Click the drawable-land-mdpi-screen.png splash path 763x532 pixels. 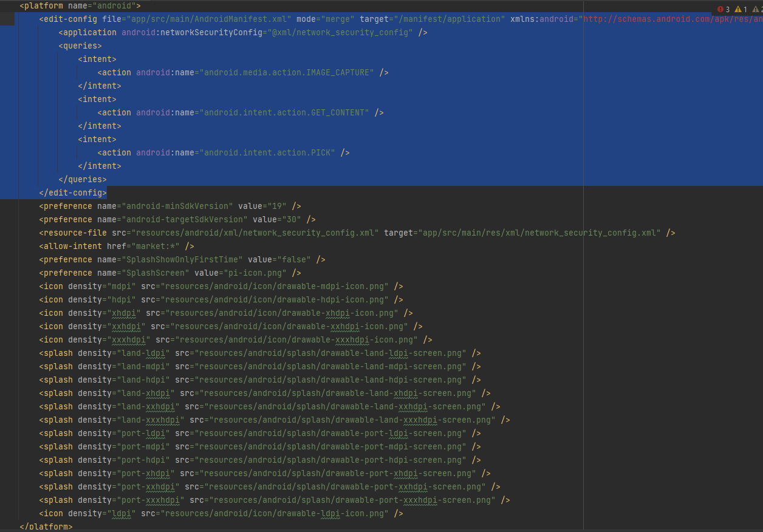coord(330,366)
